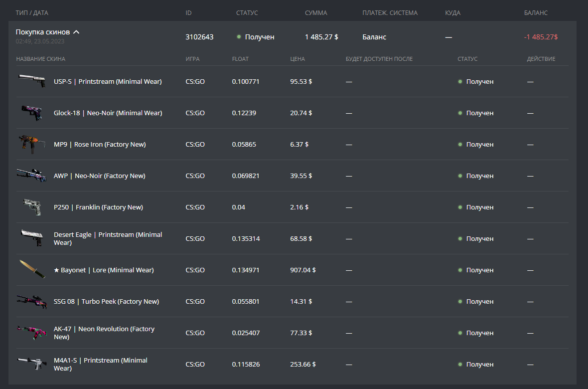Select the transaction ID 3102643
588x389 pixels.
[x=199, y=37]
